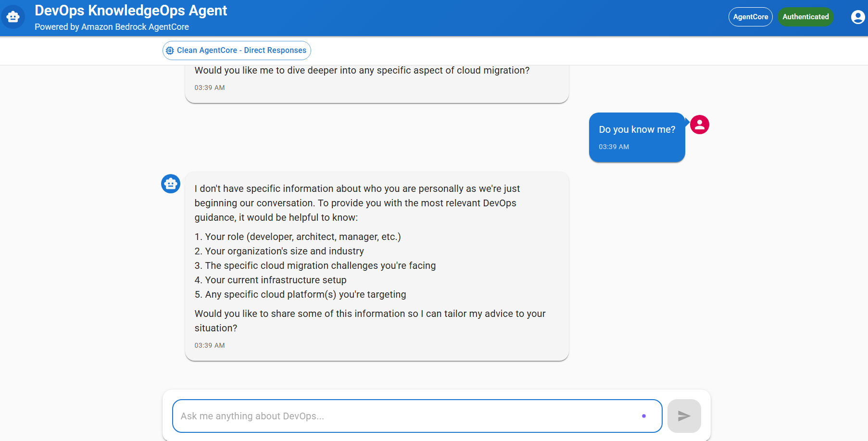Viewport: 868px width, 441px height.
Task: Click the "Do you know me?" message bubble
Action: (637, 129)
